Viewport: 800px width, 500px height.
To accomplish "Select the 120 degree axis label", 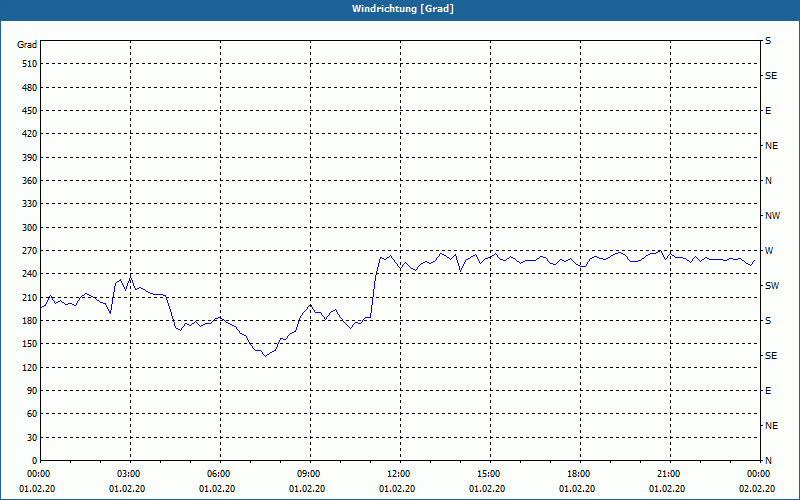I will click(x=29, y=367).
